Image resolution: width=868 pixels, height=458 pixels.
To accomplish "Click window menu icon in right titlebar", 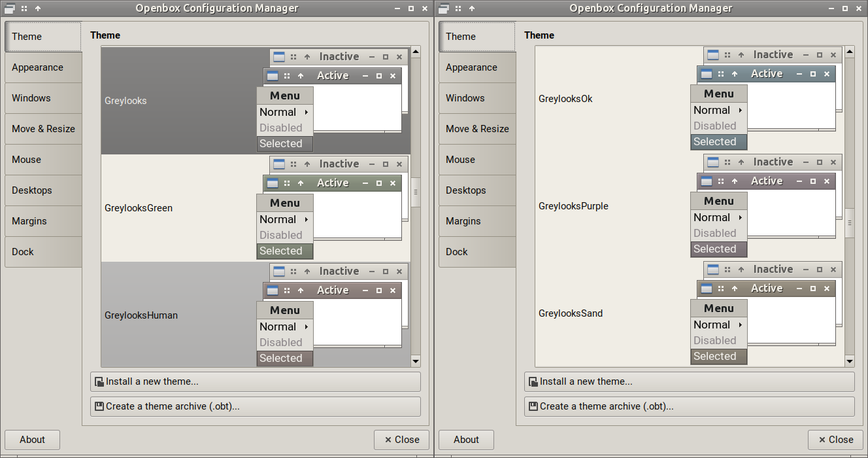I will click(x=443, y=9).
